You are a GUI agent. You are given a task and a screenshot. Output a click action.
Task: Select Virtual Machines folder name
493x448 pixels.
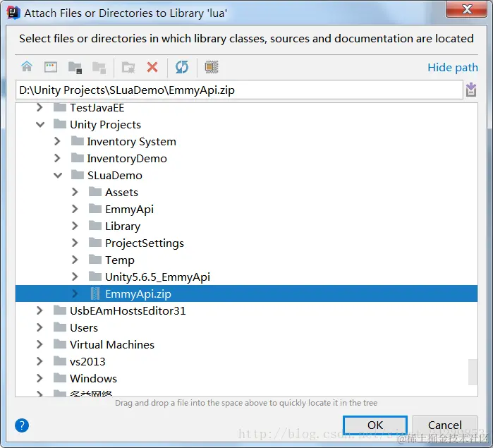coord(112,345)
